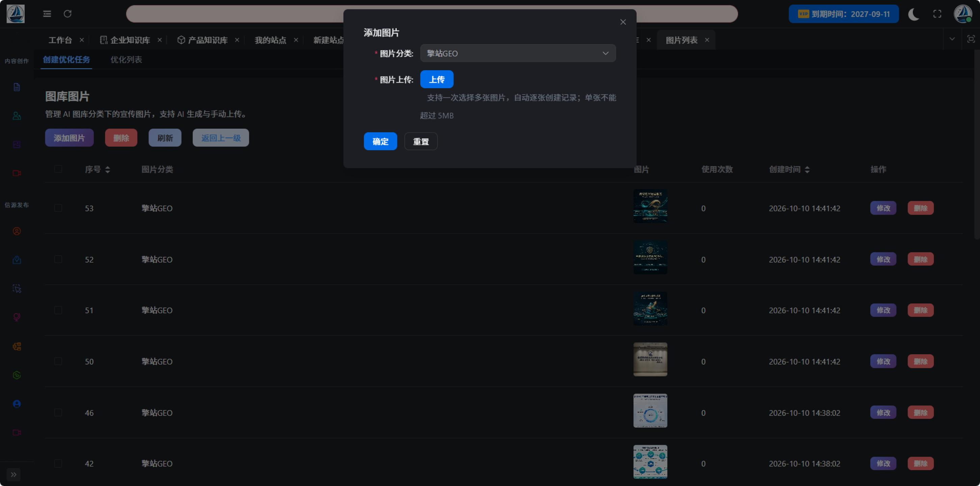Click the blue 上传 upload button
Screen dimensions: 980x486
[x=437, y=80]
